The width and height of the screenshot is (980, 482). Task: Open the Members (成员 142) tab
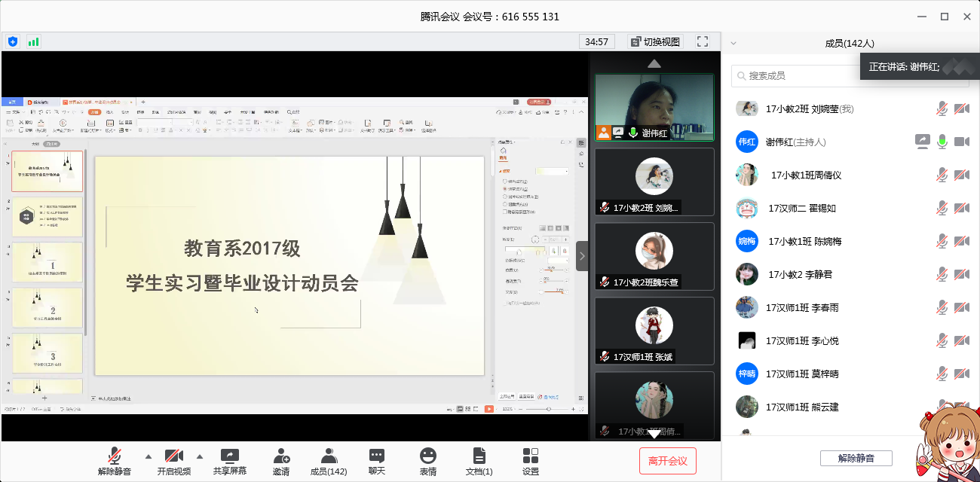click(x=329, y=462)
